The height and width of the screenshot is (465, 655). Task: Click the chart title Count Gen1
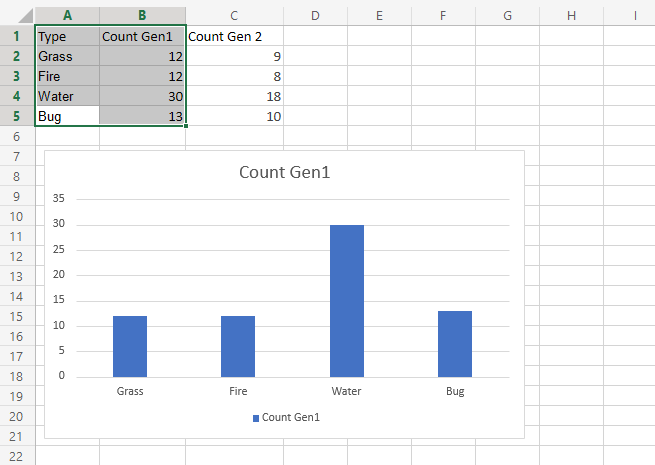coord(284,172)
